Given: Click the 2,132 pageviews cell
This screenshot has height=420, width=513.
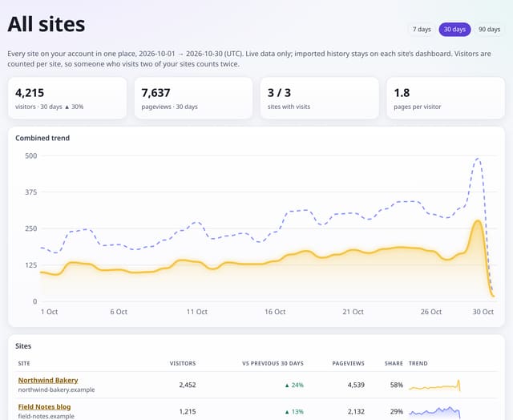Looking at the screenshot, I should click(356, 411).
